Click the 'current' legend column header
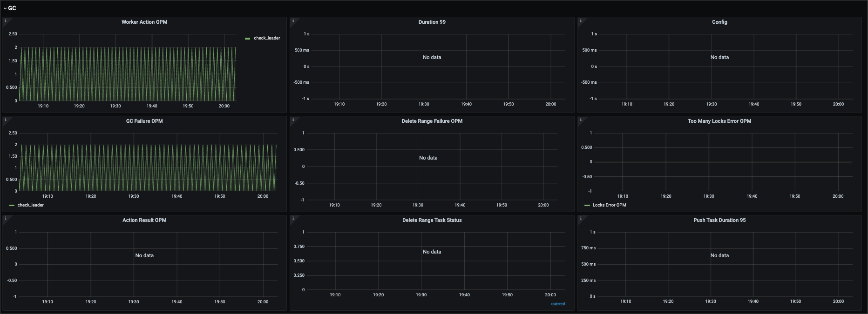Image resolution: width=868 pixels, height=314 pixels. (x=558, y=304)
